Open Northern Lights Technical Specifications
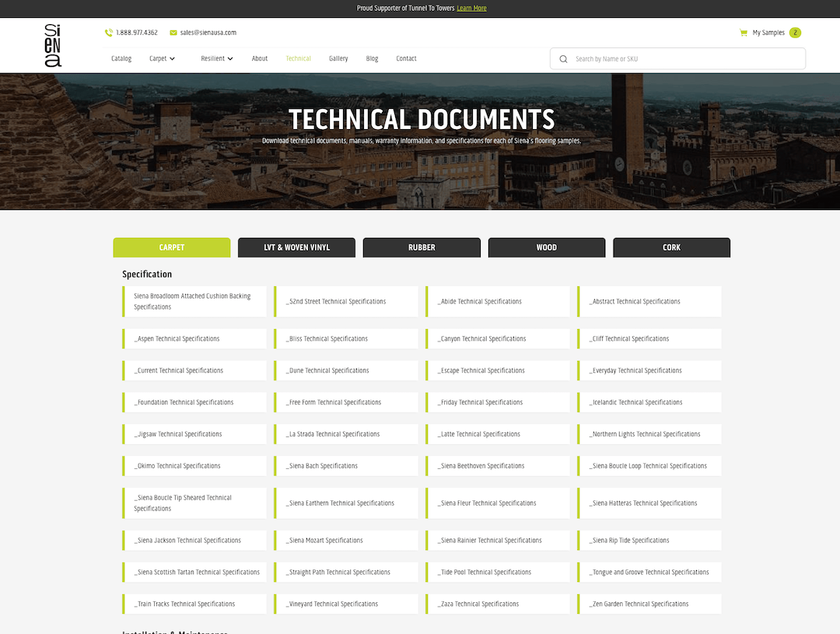Image resolution: width=840 pixels, height=634 pixels. coord(649,434)
